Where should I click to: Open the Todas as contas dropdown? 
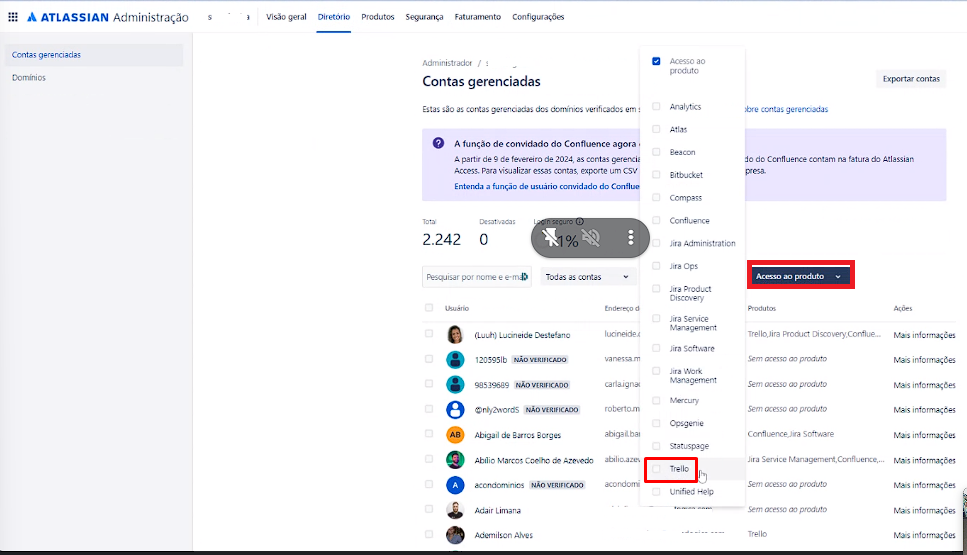pos(588,277)
